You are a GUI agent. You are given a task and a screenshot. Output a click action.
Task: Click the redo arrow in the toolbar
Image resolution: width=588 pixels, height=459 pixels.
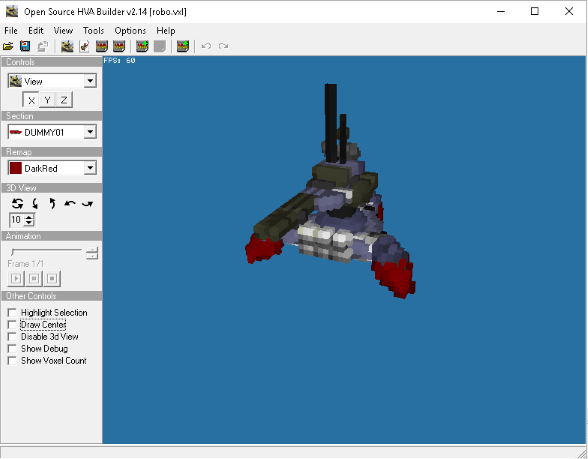tap(224, 46)
